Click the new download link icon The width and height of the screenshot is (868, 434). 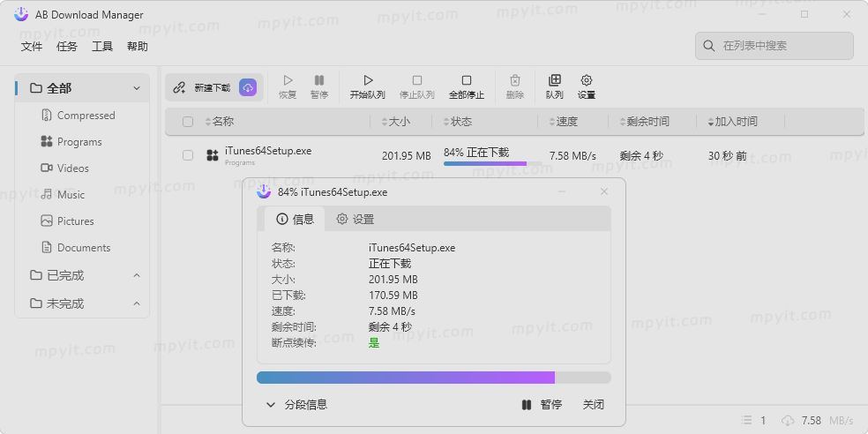pos(179,87)
